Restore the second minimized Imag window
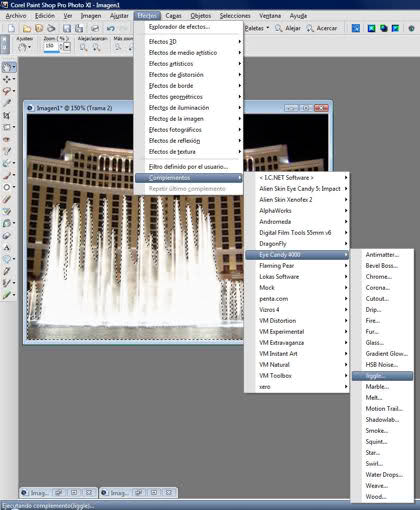 point(139,492)
